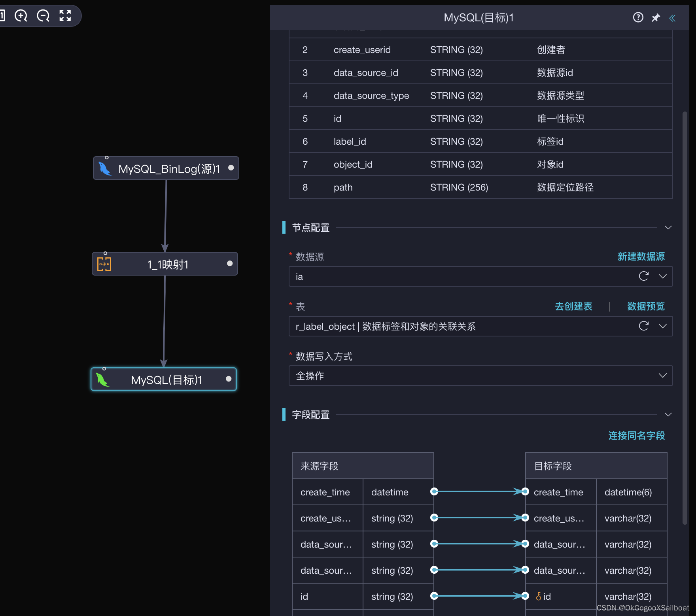Click the orange mapping node icon
The image size is (696, 616).
click(104, 264)
